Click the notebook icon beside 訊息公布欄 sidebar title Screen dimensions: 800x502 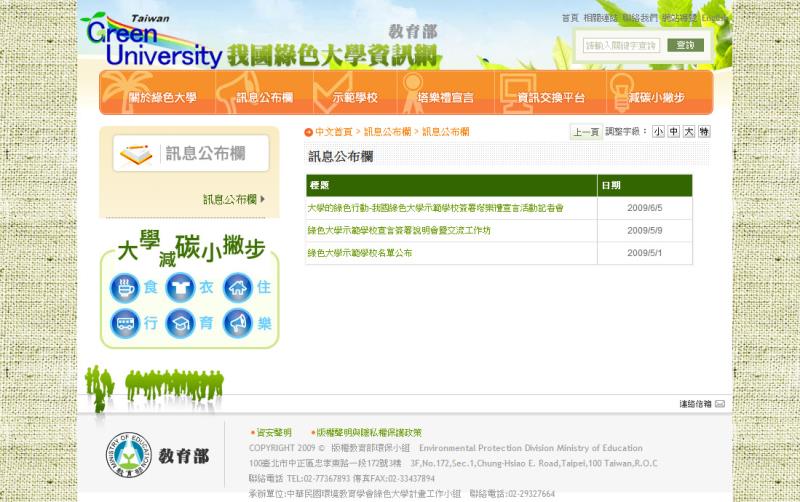136,155
